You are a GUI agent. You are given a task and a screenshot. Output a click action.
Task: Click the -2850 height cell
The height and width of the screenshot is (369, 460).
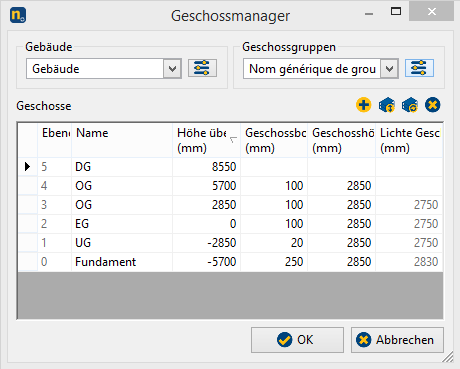tap(207, 243)
